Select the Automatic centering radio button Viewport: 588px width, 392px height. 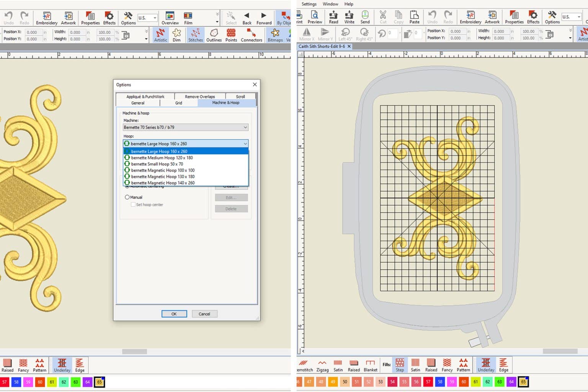coord(127,186)
